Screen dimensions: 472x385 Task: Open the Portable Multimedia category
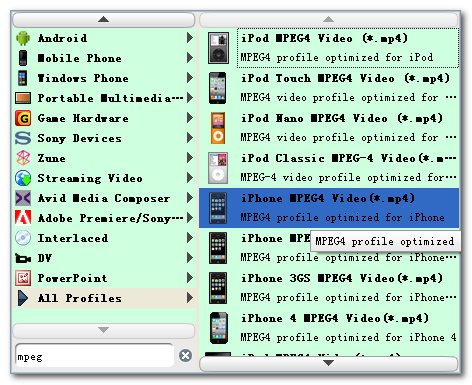pyautogui.click(x=104, y=98)
